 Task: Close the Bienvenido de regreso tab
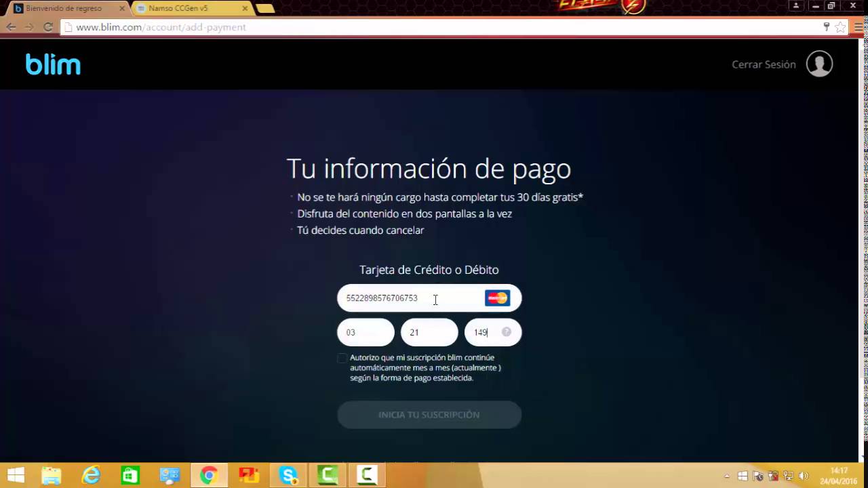(121, 9)
